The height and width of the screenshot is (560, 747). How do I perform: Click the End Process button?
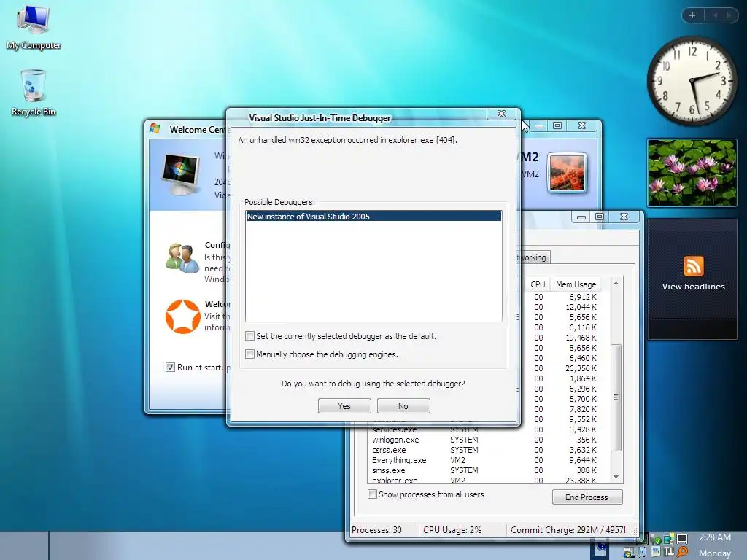click(587, 497)
